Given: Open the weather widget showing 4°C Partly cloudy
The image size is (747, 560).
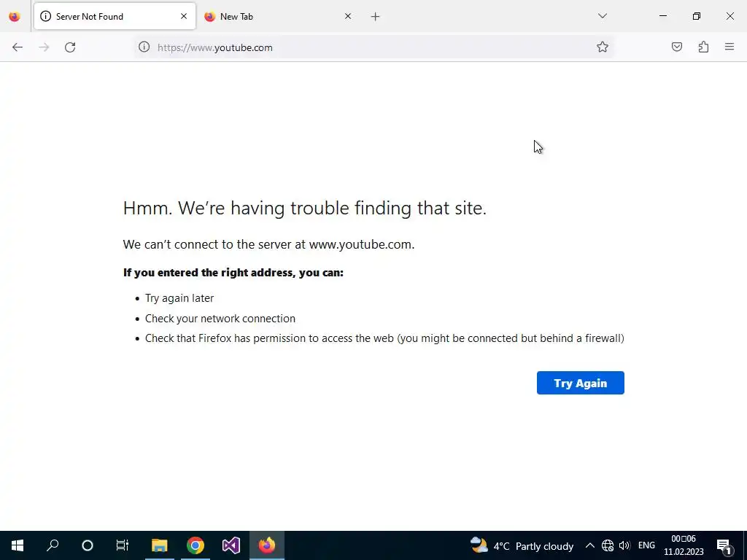Looking at the screenshot, I should click(522, 545).
